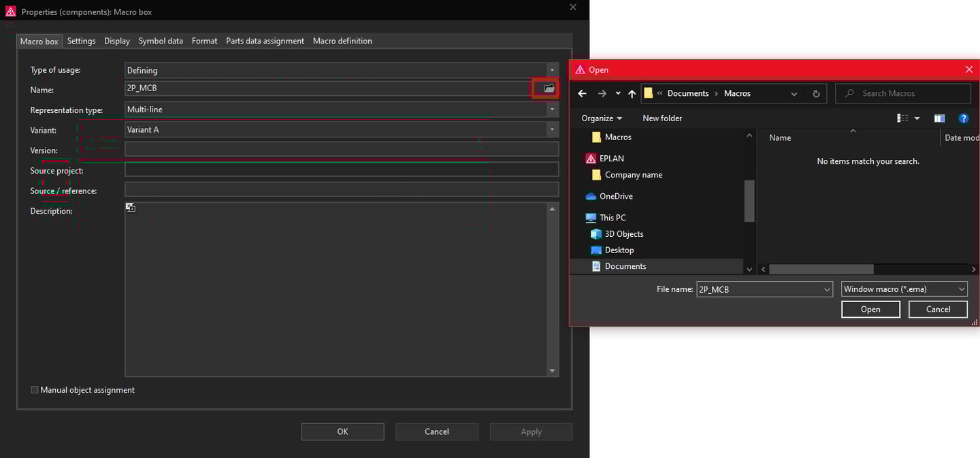980x458 pixels.
Task: Go back in the Open dialog
Action: pyautogui.click(x=582, y=93)
